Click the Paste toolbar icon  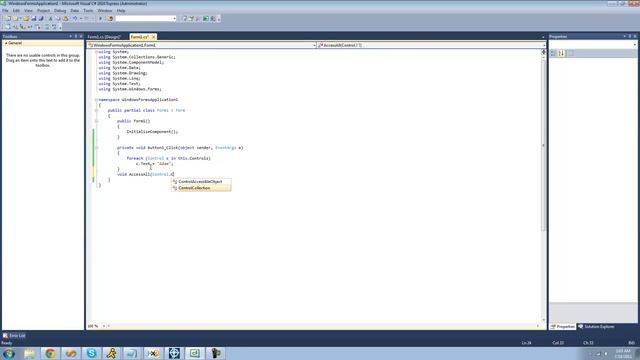click(x=65, y=18)
